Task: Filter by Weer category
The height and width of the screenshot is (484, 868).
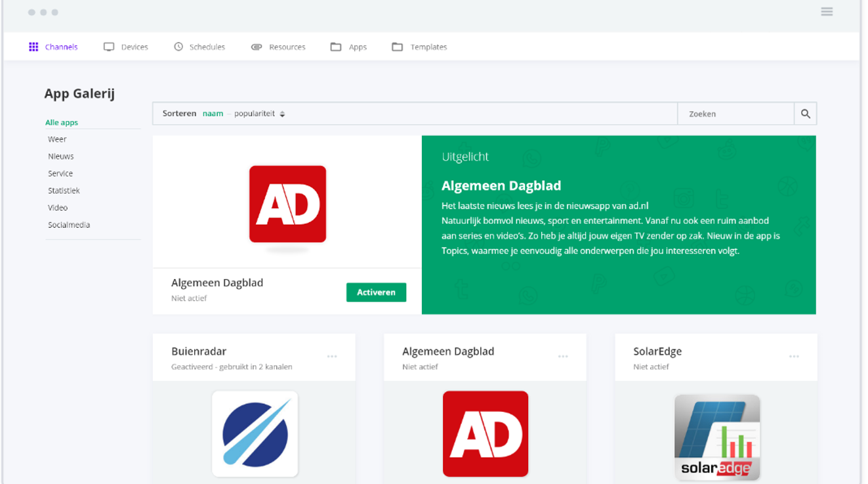Action: click(x=57, y=139)
